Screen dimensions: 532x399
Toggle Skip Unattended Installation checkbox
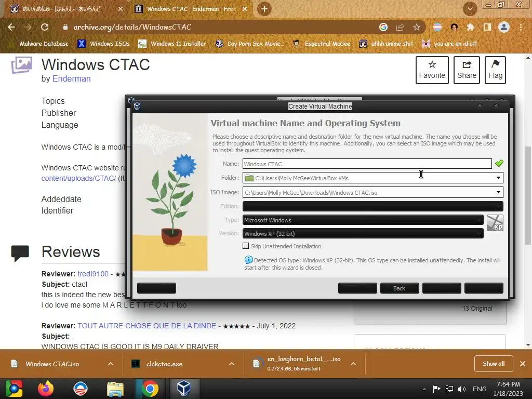coord(246,246)
